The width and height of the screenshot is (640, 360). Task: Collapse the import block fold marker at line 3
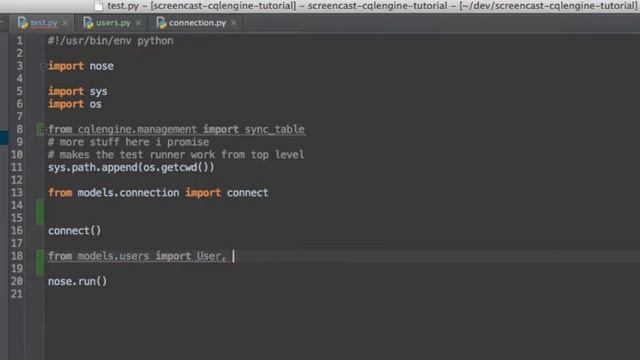pyautogui.click(x=43, y=67)
